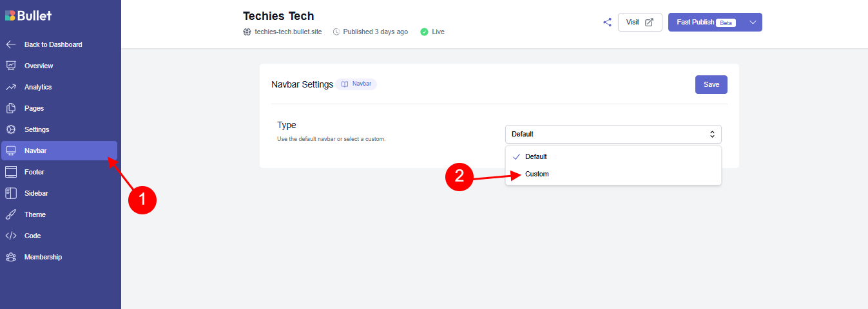Click the Settings gear icon

(x=10, y=129)
